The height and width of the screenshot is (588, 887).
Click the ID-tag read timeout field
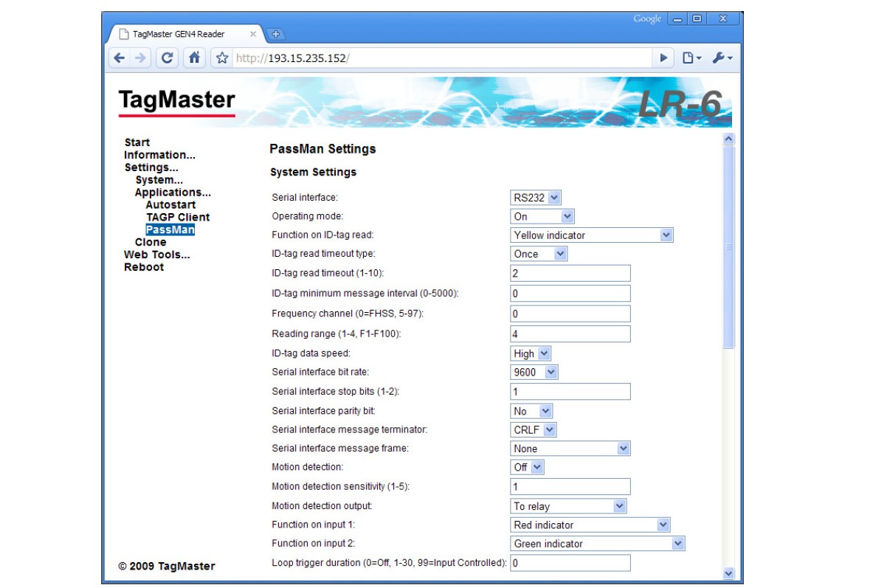570,273
